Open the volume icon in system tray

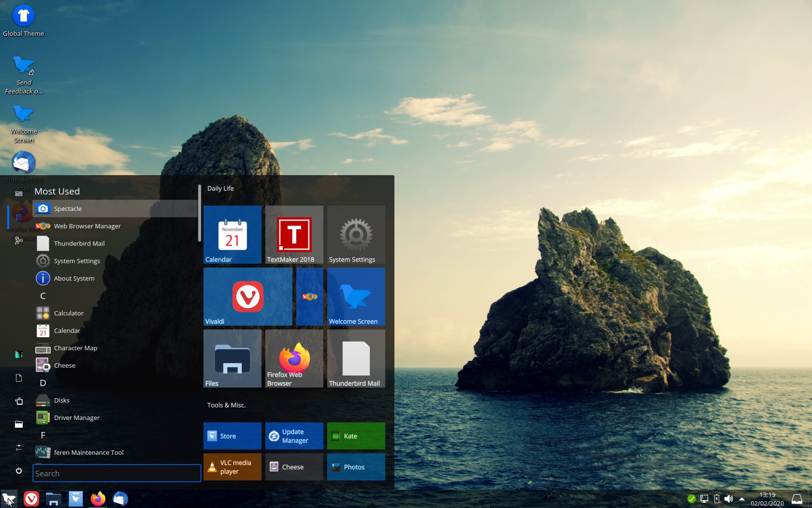point(729,499)
